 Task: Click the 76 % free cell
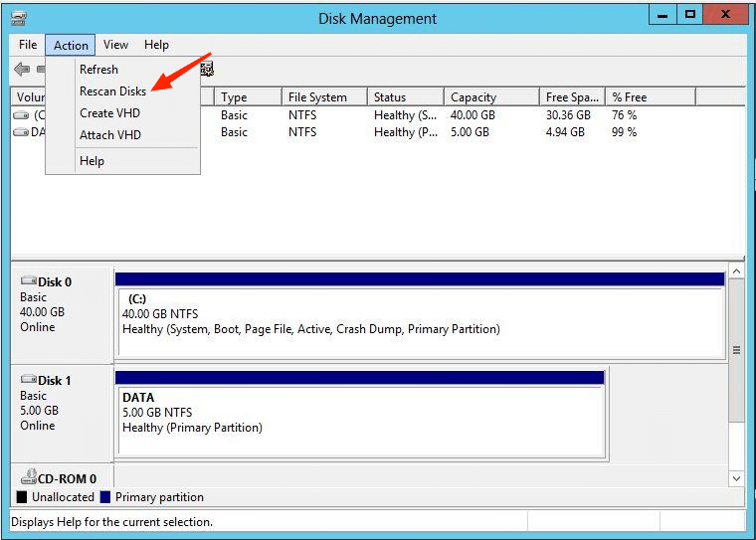pyautogui.click(x=624, y=115)
